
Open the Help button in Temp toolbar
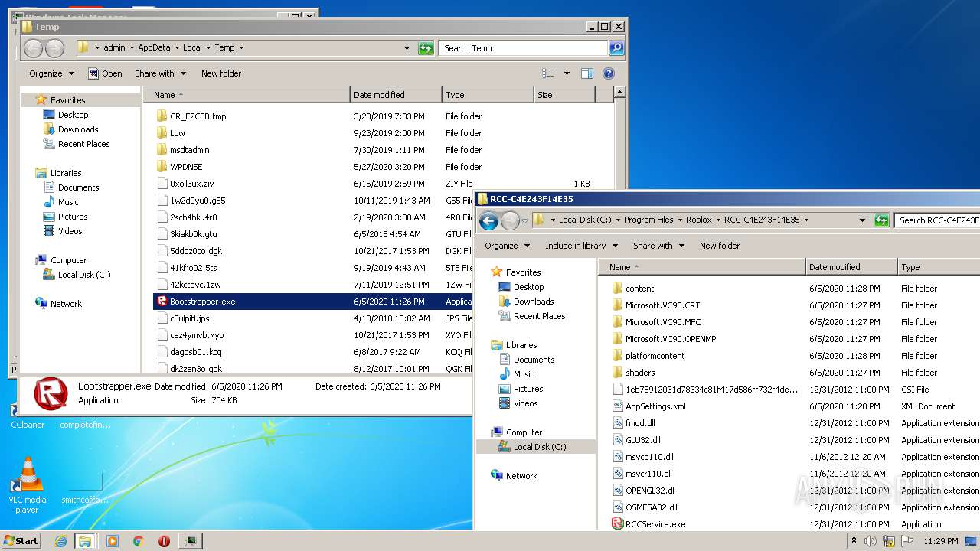pos(609,73)
